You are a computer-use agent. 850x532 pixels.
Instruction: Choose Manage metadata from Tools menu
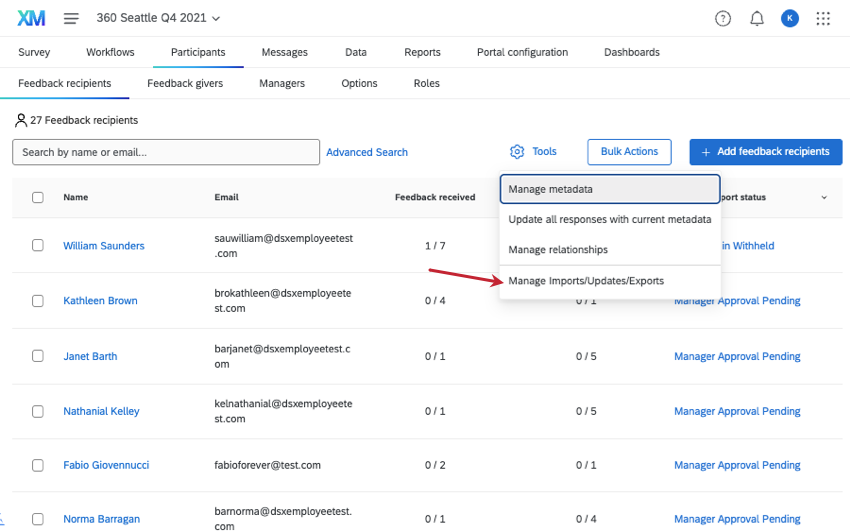[610, 189]
